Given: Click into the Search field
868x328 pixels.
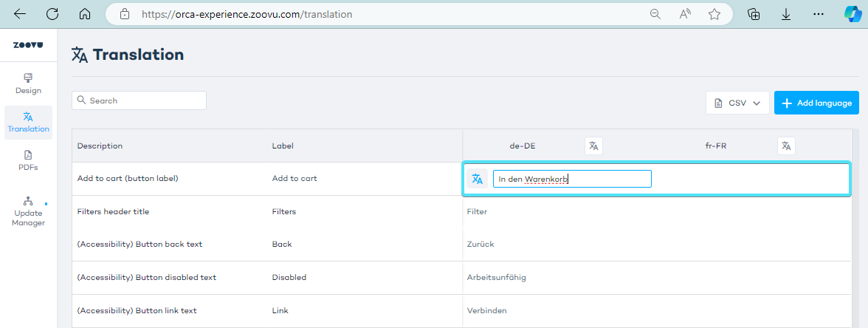Looking at the screenshot, I should coord(139,100).
